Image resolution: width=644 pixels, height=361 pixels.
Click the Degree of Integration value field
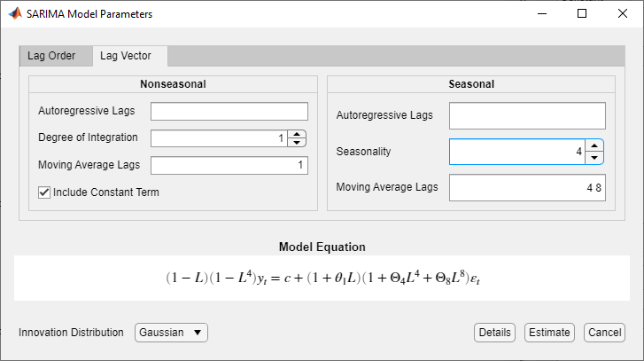tap(220, 138)
